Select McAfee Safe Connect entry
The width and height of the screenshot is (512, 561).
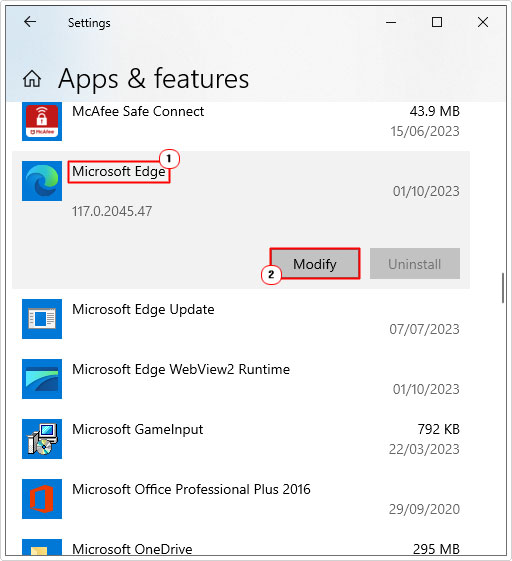138,111
